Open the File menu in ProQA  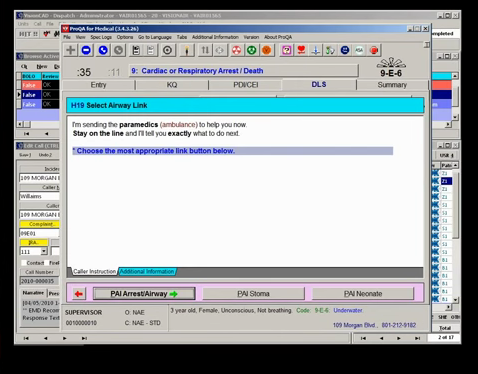click(67, 37)
